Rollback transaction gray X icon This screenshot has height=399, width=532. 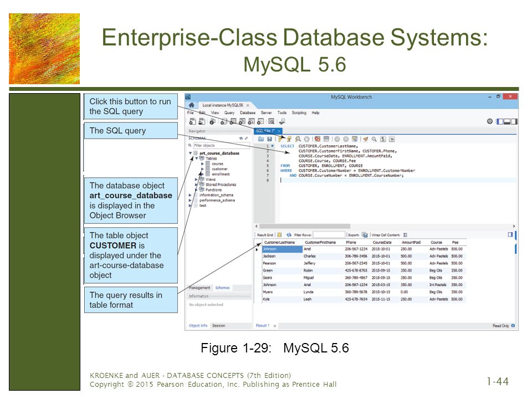346,139
